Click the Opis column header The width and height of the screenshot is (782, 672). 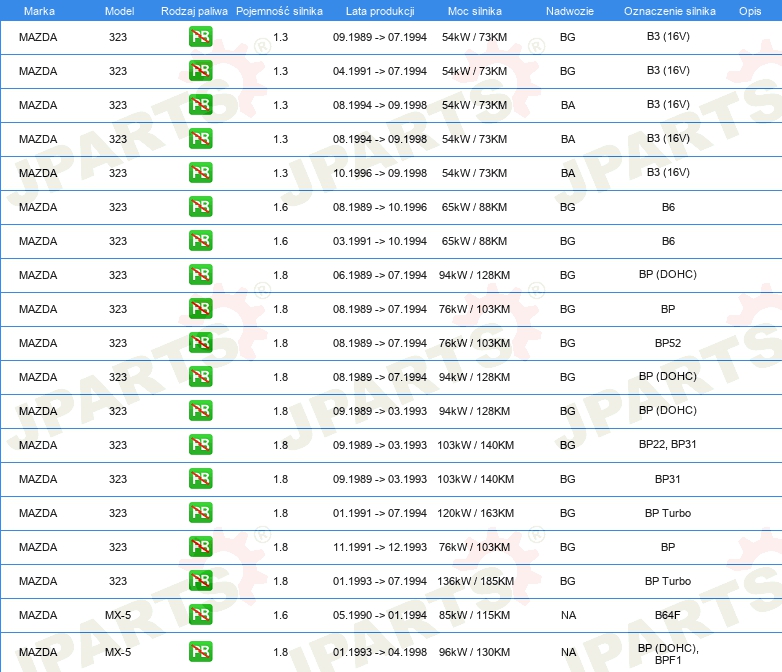(x=750, y=11)
